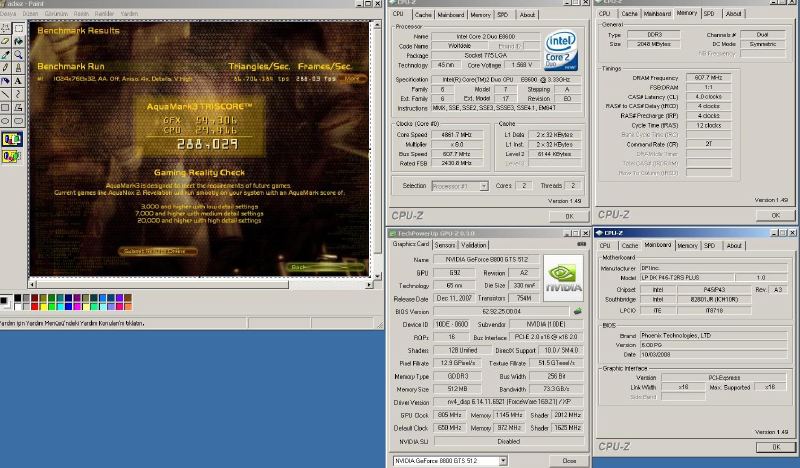Viewport: 800px width, 468px height.
Task: Open the Sensors tab in GPU-Z
Action: click(x=446, y=244)
